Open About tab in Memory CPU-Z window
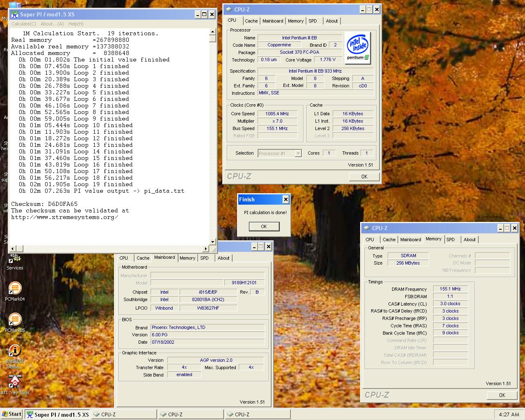The width and height of the screenshot is (525, 420). pos(470,240)
